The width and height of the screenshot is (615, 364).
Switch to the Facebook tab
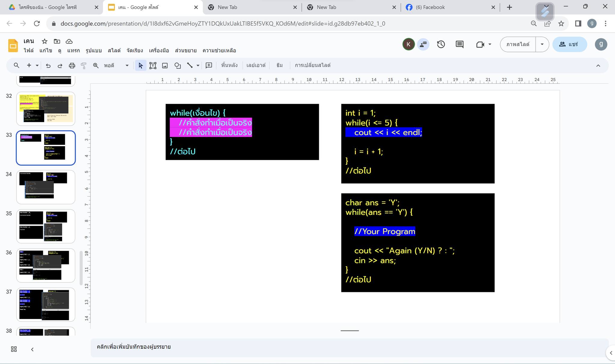tap(450, 7)
